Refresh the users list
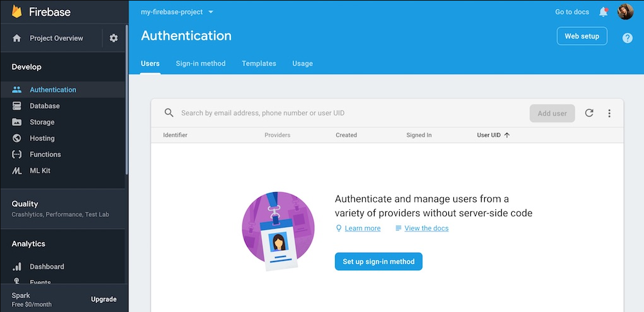Screen dimensions: 644x312 coord(589,113)
